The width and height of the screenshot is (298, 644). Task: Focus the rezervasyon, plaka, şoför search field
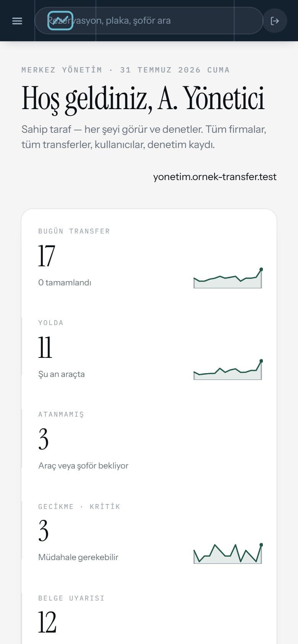[x=149, y=21]
